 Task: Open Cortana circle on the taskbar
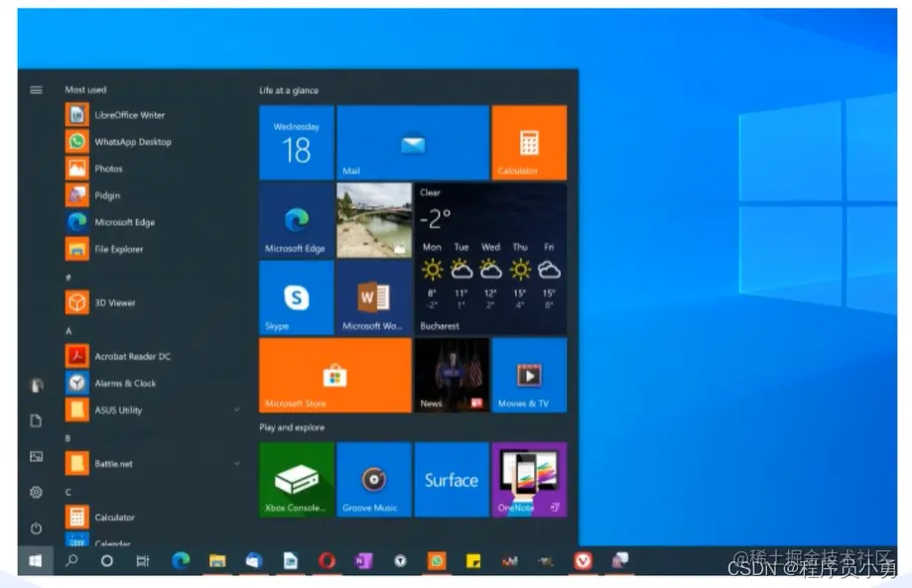click(x=107, y=560)
